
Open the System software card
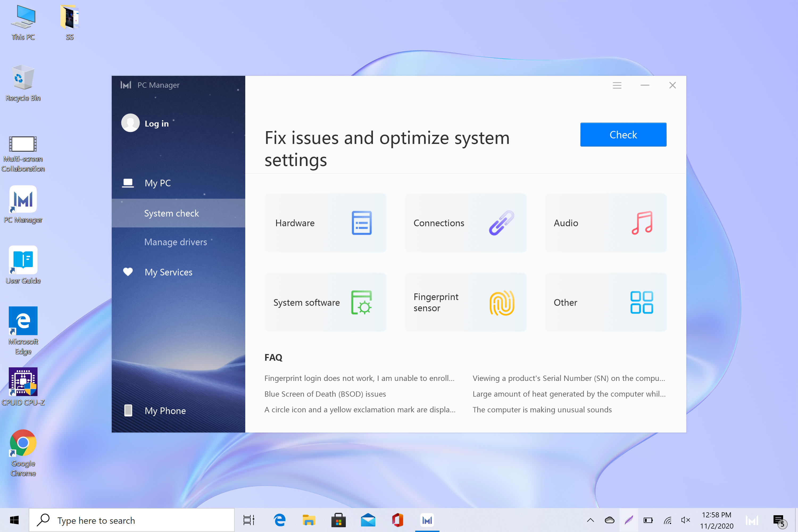[325, 302]
